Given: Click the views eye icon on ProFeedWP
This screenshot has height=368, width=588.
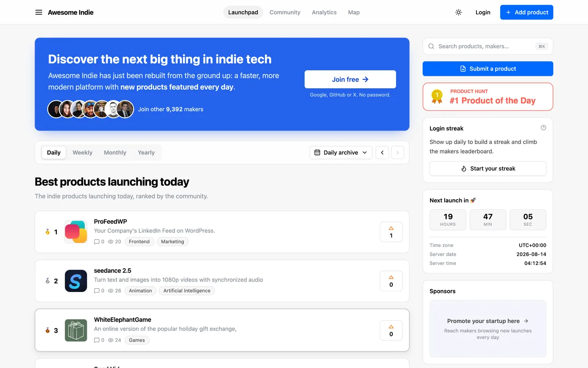Looking at the screenshot, I should (111, 241).
